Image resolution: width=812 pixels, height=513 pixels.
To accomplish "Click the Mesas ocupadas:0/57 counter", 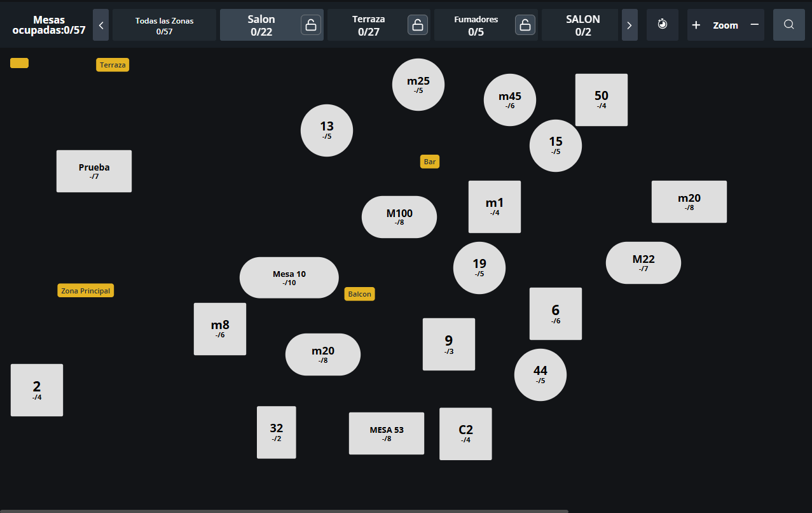I will pyautogui.click(x=49, y=25).
